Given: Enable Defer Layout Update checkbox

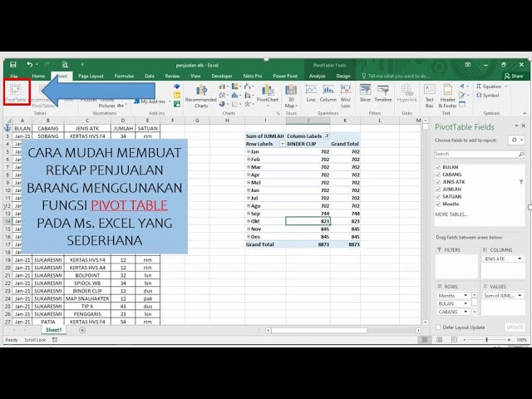Looking at the screenshot, I should pos(438,328).
